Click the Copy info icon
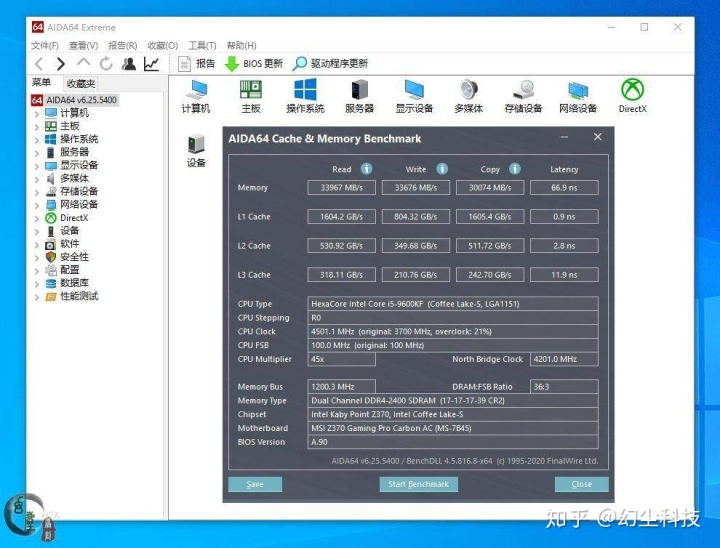Viewport: 720px width, 548px height. click(x=515, y=169)
